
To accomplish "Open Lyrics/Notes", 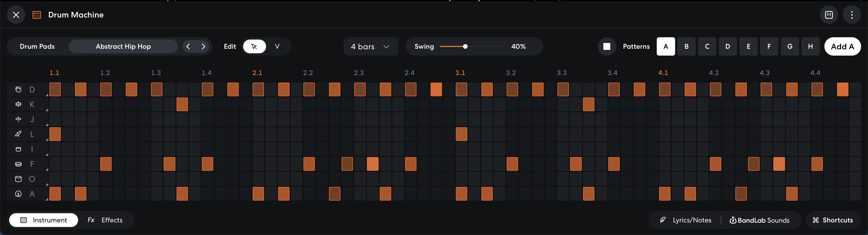I will pos(685,220).
